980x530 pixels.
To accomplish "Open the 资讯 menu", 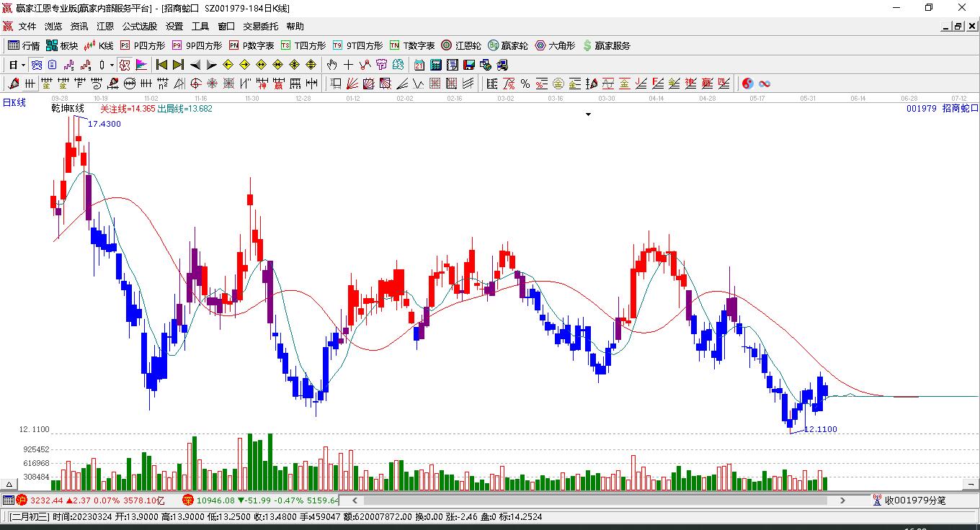I will pyautogui.click(x=79, y=26).
